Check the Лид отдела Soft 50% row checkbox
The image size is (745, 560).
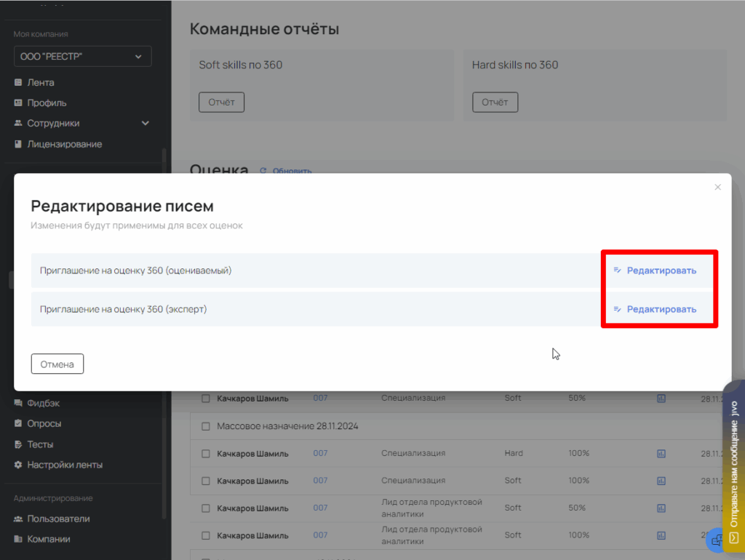point(206,508)
